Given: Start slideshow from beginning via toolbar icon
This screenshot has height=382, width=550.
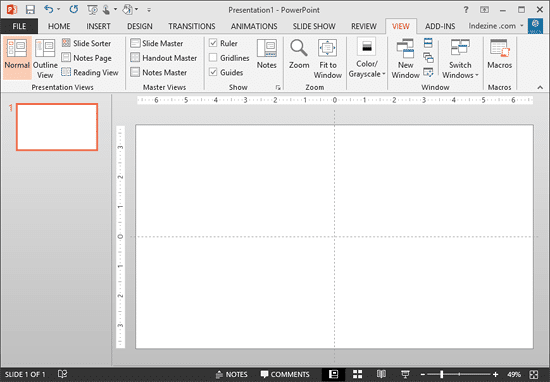Looking at the screenshot, I should pyautogui.click(x=93, y=10).
